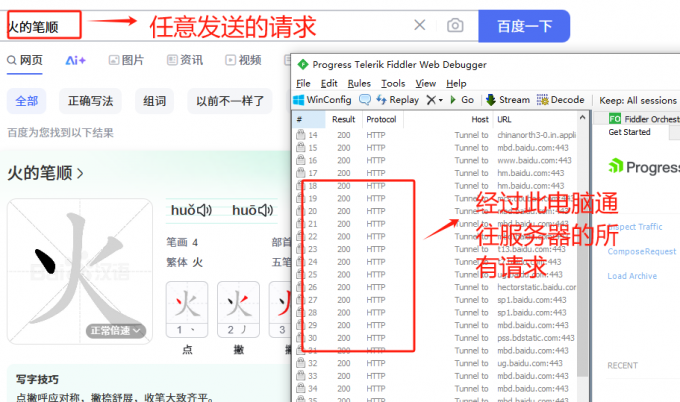The image size is (680, 402).
Task: Click the Progress logo in Get Started
Action: pos(644,167)
